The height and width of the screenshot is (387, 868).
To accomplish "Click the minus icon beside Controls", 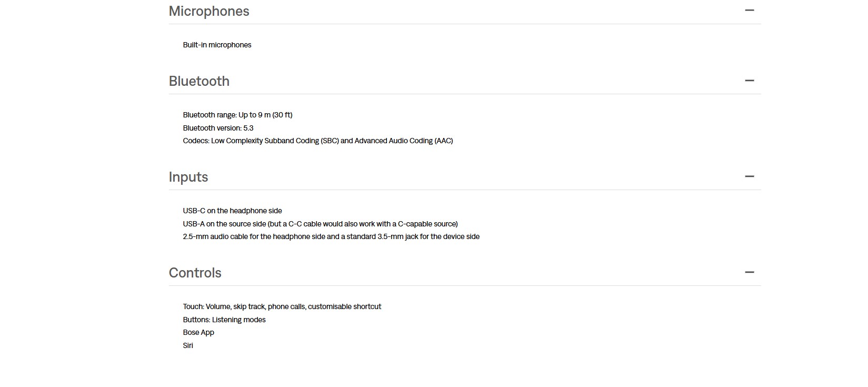I will click(x=749, y=272).
